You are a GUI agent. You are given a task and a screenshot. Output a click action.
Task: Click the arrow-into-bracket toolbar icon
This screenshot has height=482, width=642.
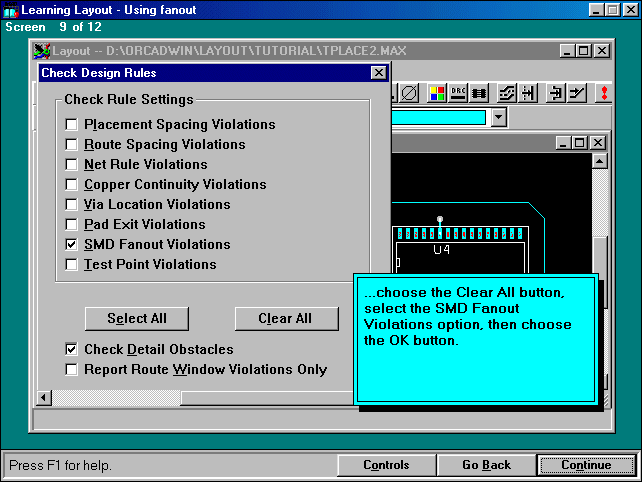pyautogui.click(x=555, y=93)
